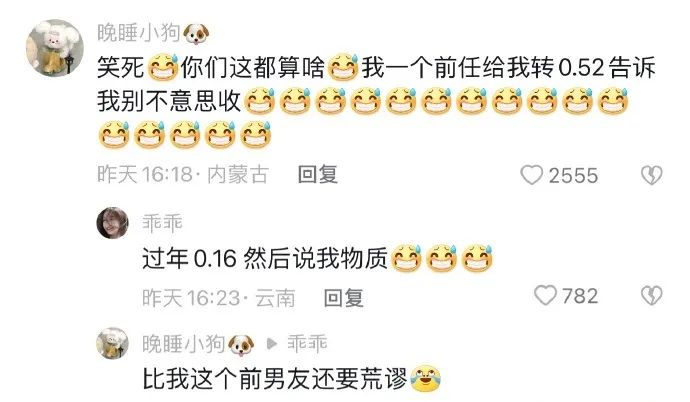Open 晚睡小狗's large profile avatar
690x402 pixels.
pyautogui.click(x=55, y=48)
